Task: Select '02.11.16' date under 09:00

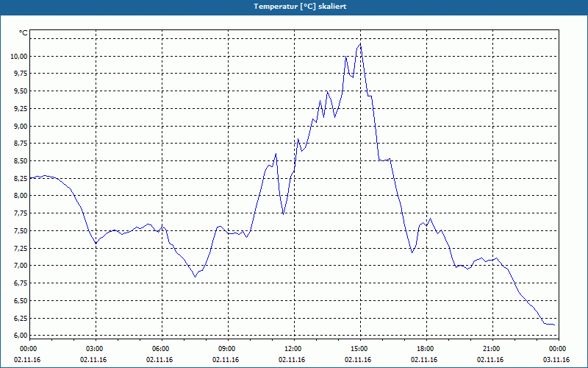Action: (226, 360)
